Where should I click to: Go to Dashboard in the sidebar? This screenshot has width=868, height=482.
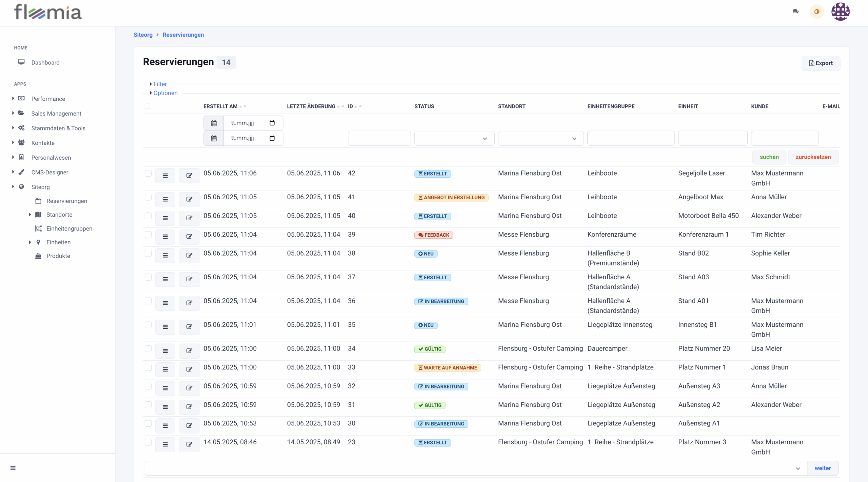45,63
